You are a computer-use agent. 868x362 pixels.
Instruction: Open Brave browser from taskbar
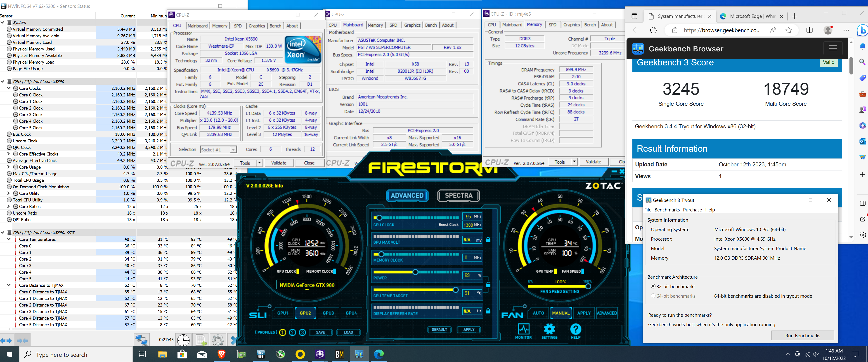click(x=221, y=354)
